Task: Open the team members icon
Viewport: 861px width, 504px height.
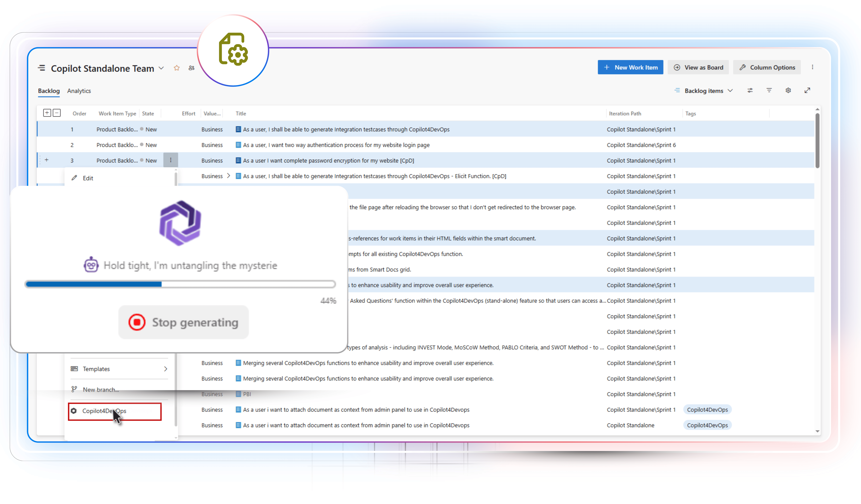Action: click(191, 68)
